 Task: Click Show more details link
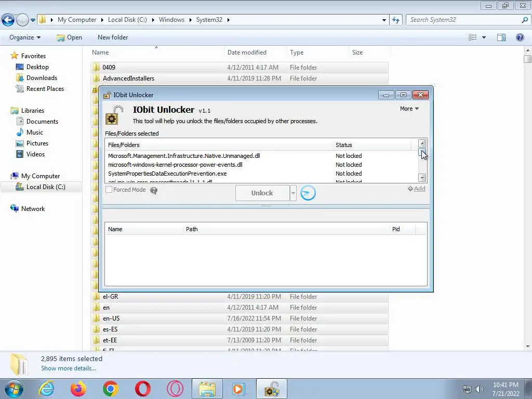pos(69,368)
